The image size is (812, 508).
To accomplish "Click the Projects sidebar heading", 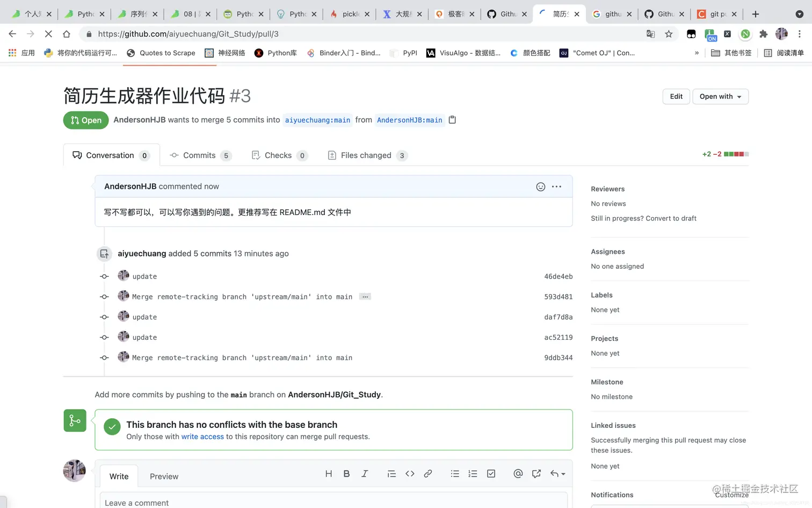I will (604, 339).
